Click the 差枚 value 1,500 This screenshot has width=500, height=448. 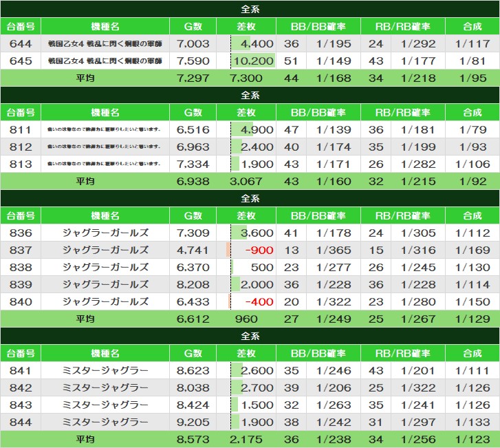[257, 405]
